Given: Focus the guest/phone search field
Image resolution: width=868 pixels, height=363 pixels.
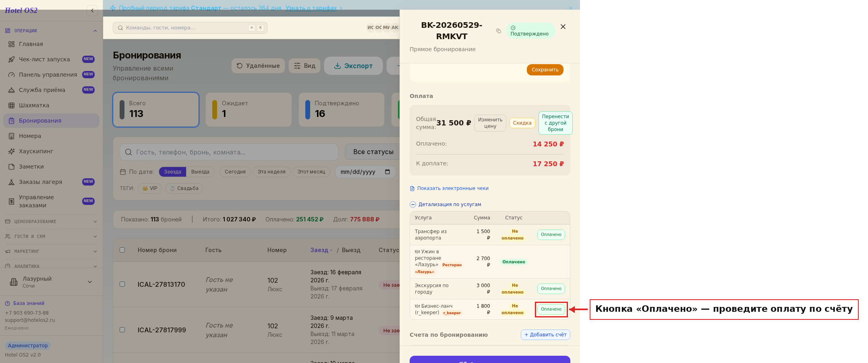Looking at the screenshot, I should point(229,152).
